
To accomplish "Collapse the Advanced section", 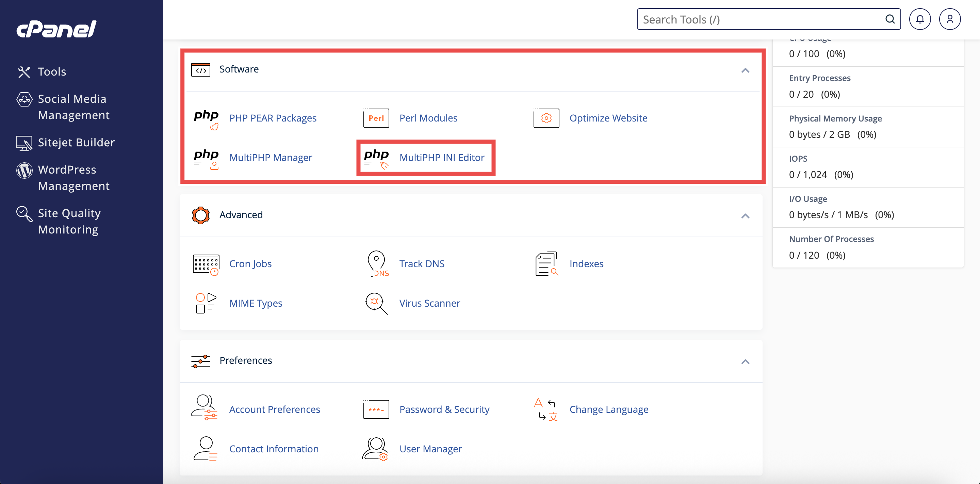I will (745, 216).
